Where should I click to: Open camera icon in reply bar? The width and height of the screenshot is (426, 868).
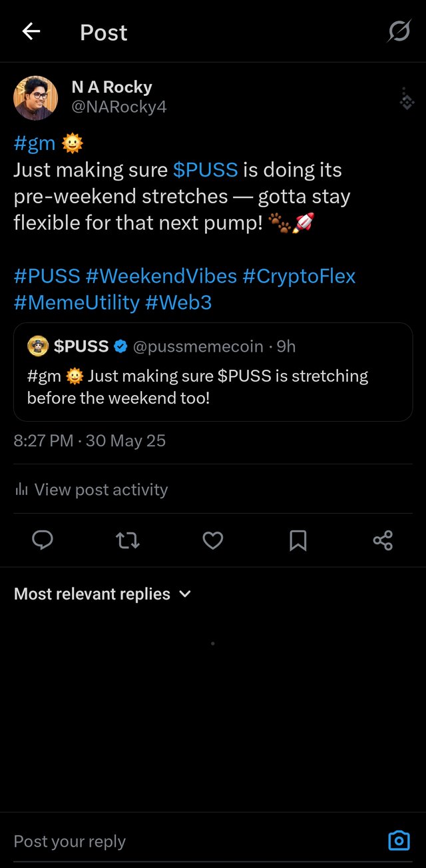tap(399, 841)
